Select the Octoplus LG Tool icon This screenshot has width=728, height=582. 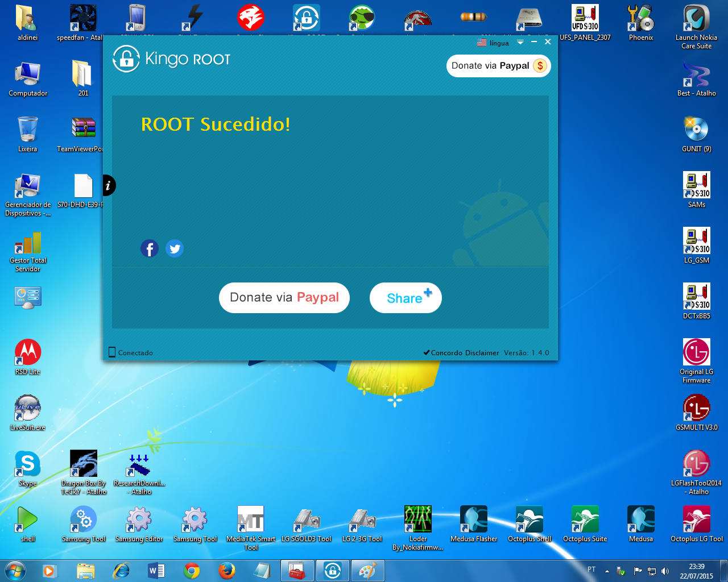click(x=697, y=524)
